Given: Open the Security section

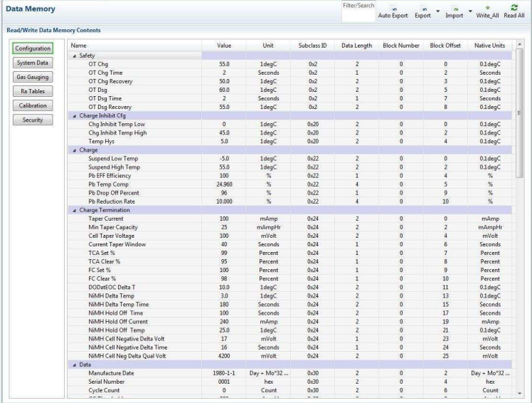Looking at the screenshot, I should pos(33,120).
